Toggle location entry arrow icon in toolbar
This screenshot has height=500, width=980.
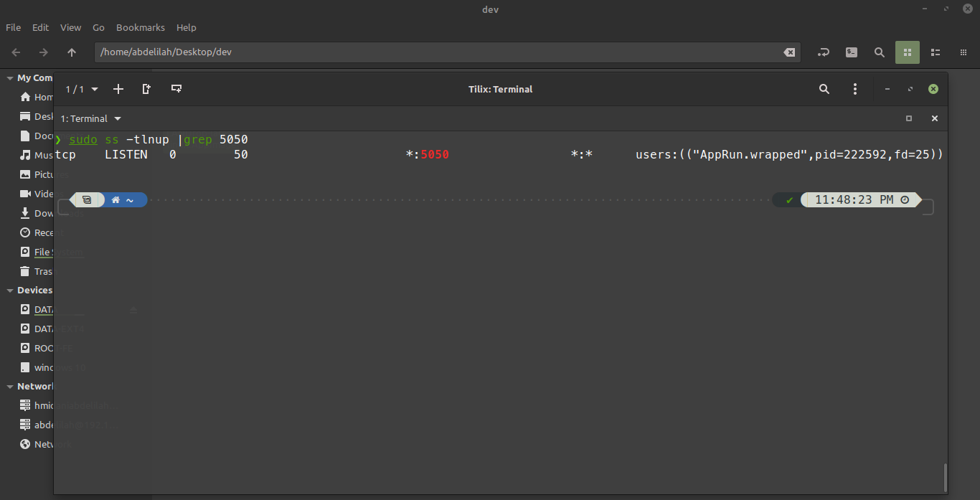824,52
